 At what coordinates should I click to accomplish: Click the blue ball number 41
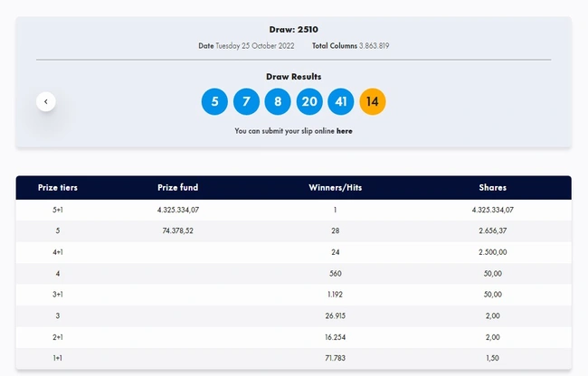click(x=341, y=101)
